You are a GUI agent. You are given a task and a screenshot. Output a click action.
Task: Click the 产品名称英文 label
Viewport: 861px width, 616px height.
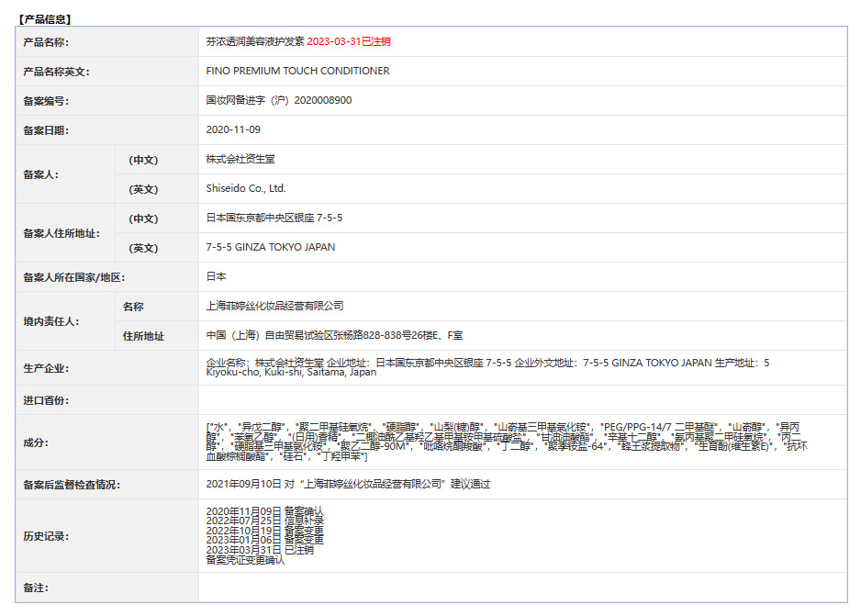click(x=56, y=72)
